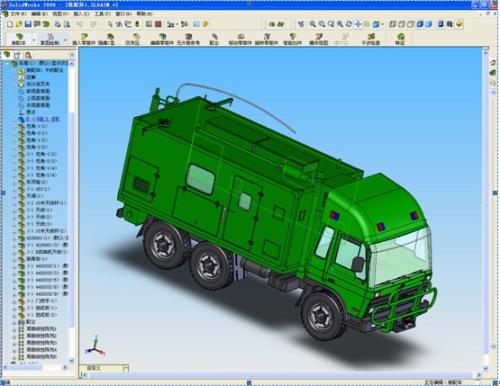Image resolution: width=500 pixels, height=386 pixels.
Task: Switch to ConfigurationManager tab
Action: click(x=28, y=55)
